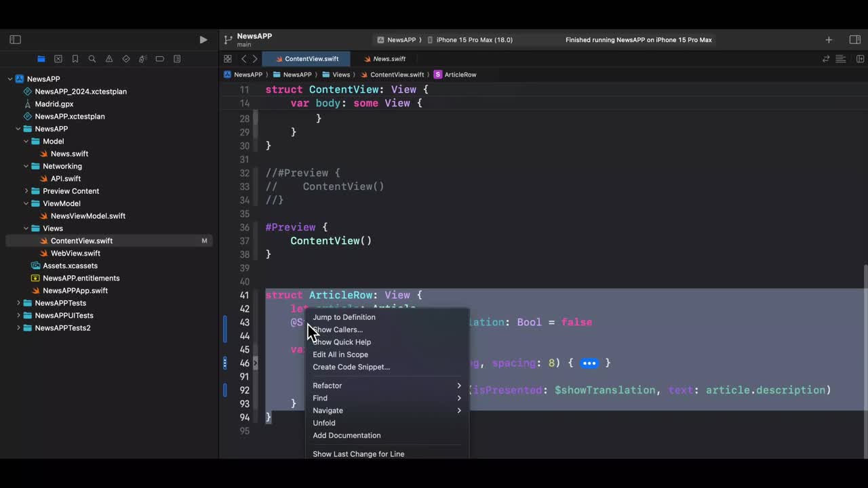Toggle the right inspector panel
Screen dimensions: 868x488
click(x=854, y=40)
